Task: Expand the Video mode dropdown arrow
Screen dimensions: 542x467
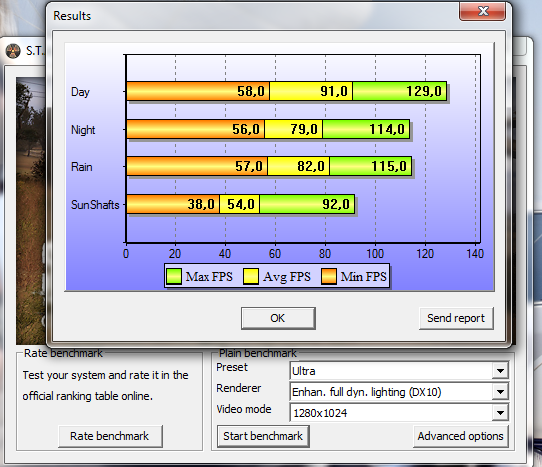Action: (500, 413)
